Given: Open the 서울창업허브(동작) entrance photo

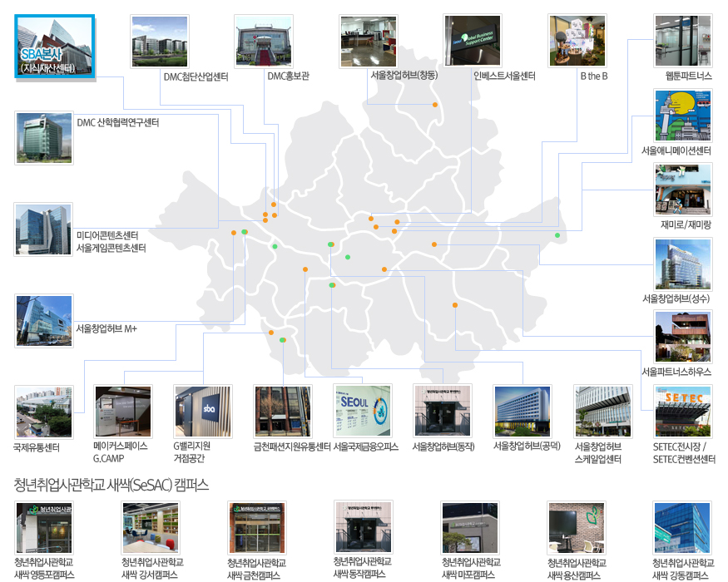Looking at the screenshot, I should click(443, 411).
